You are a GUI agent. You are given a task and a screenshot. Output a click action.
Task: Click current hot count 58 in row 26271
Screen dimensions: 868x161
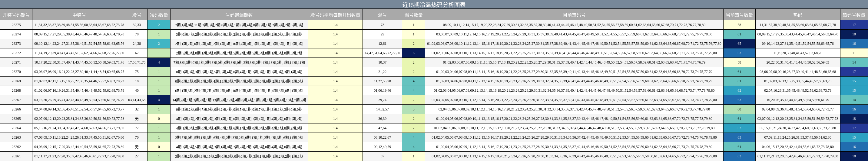[x=739, y=63]
